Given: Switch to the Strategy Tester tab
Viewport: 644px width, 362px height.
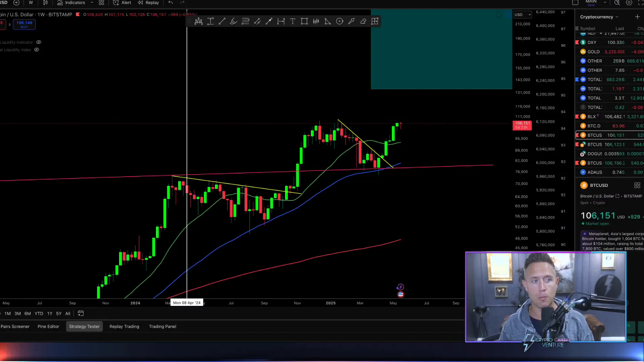Looking at the screenshot, I should [84, 326].
